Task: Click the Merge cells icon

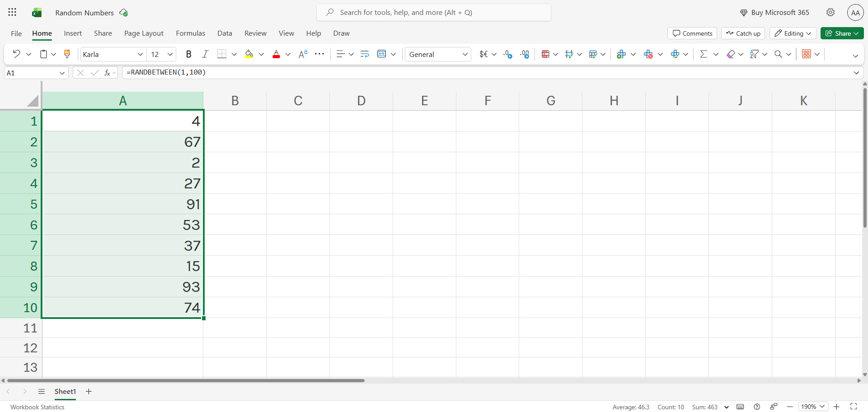Action: click(381, 54)
